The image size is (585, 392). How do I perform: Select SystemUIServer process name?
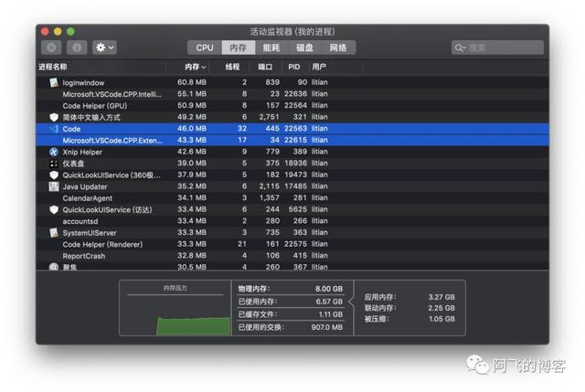[90, 233]
